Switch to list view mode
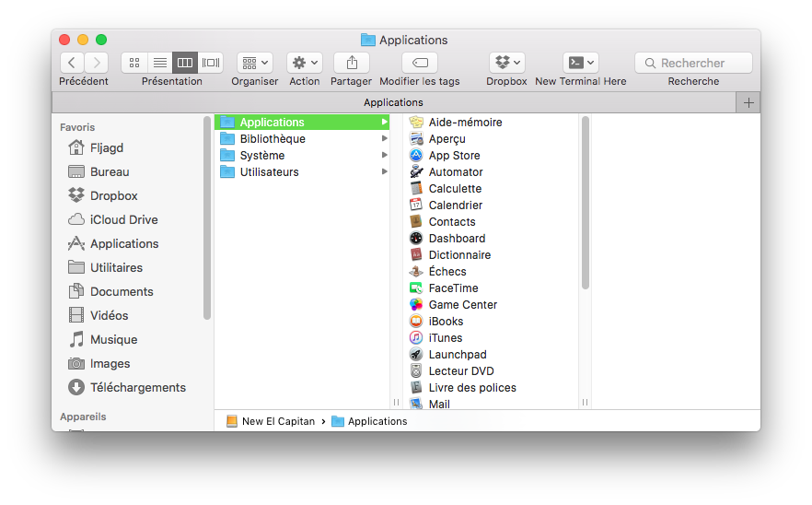812x505 pixels. [x=159, y=63]
